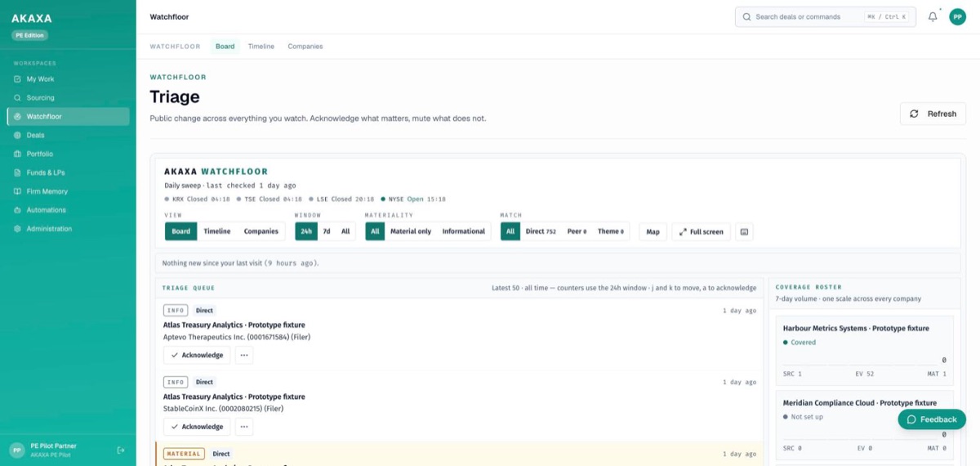Set window to 7d
Viewport: 980px width, 466px height.
(x=327, y=231)
